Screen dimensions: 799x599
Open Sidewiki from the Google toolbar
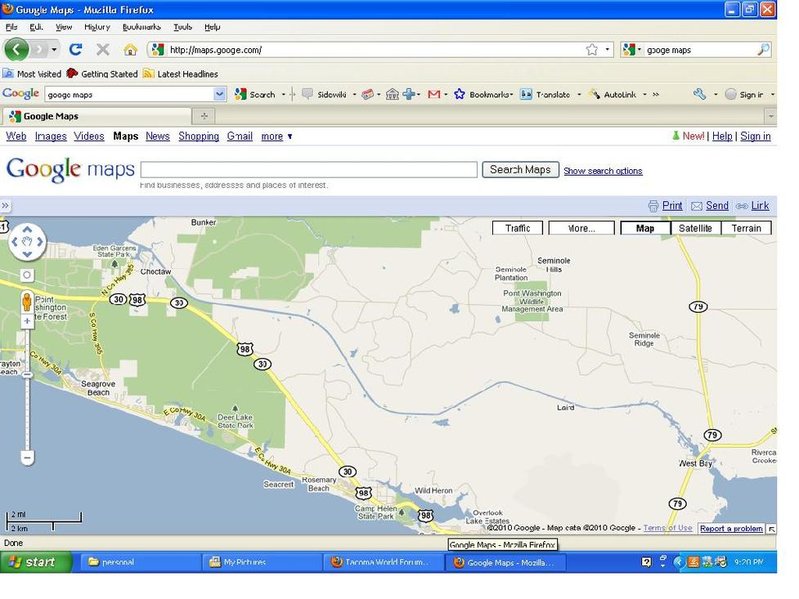click(325, 94)
